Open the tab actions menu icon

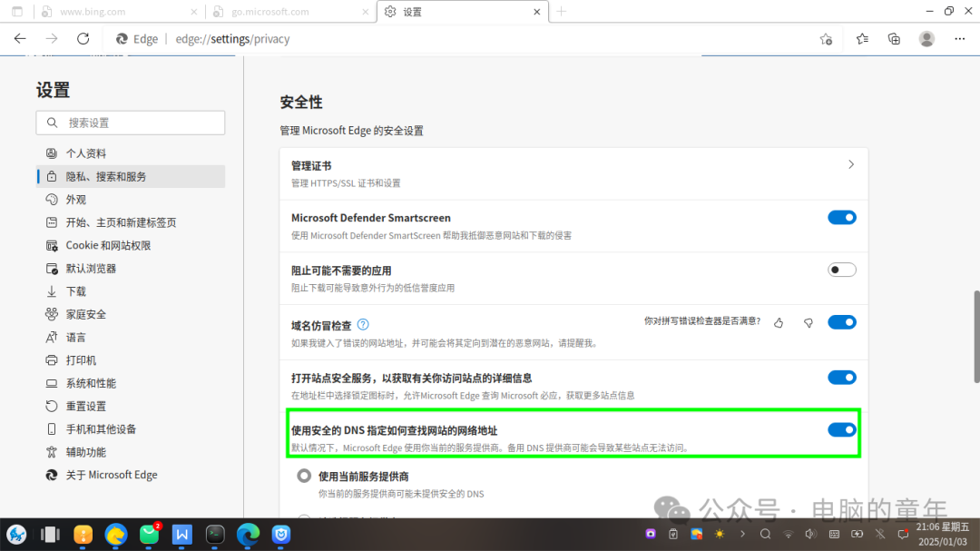click(x=17, y=11)
